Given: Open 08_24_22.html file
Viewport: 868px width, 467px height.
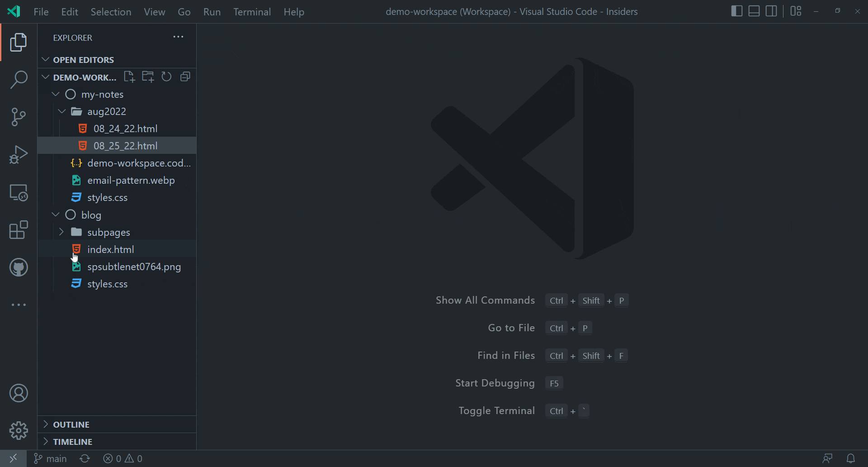Looking at the screenshot, I should [117, 129].
